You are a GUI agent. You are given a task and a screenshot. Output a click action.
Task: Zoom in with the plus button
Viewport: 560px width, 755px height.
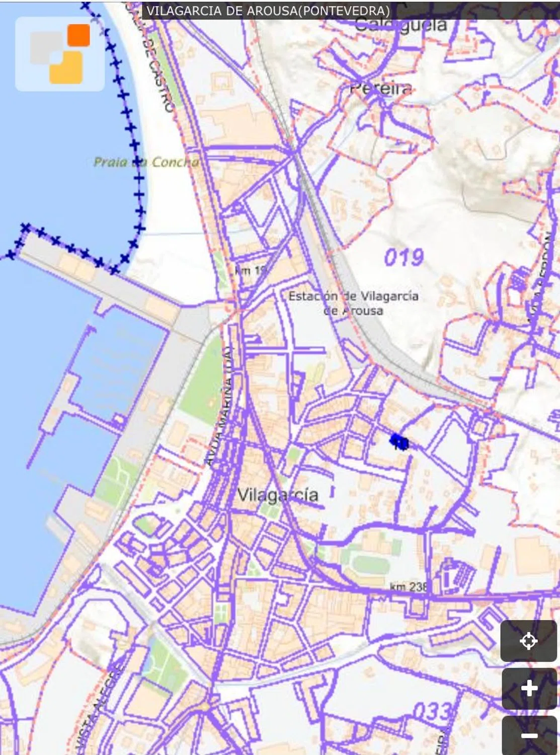tap(529, 688)
